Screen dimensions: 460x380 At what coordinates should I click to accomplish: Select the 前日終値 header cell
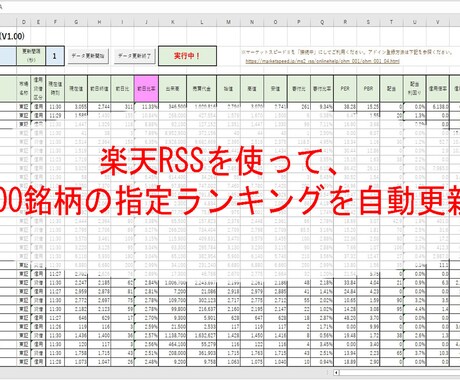pos(99,89)
